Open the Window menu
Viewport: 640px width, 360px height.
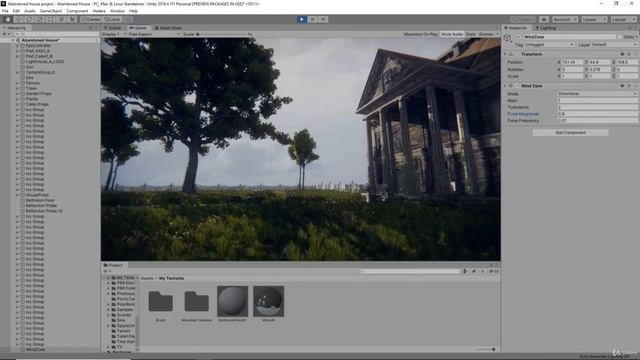(117, 11)
